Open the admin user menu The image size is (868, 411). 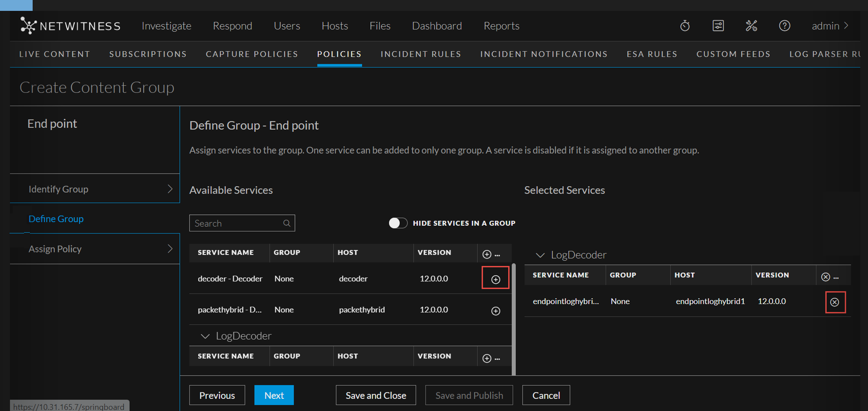click(829, 26)
